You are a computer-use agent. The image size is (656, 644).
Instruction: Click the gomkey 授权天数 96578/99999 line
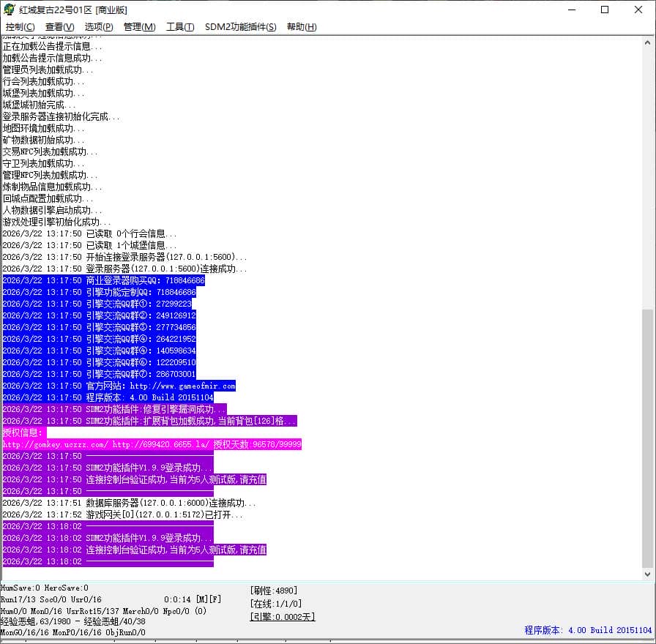[x=152, y=444]
